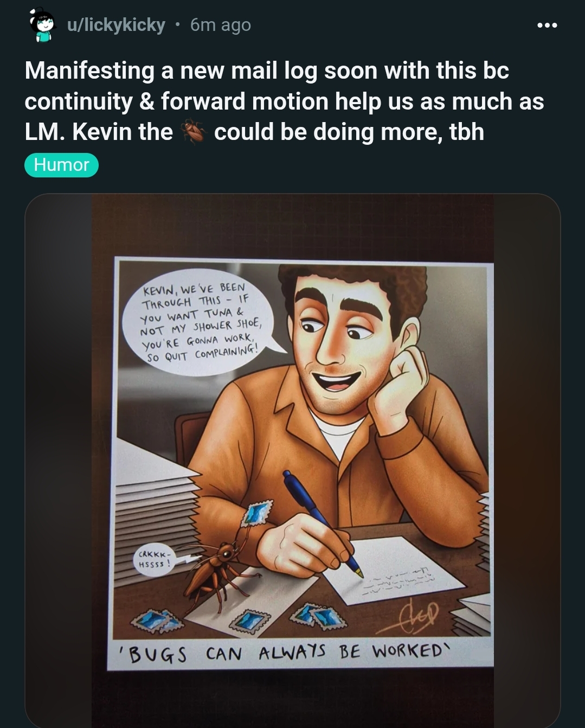
Task: Click the '6m ago' timestamp
Action: pyautogui.click(x=221, y=25)
